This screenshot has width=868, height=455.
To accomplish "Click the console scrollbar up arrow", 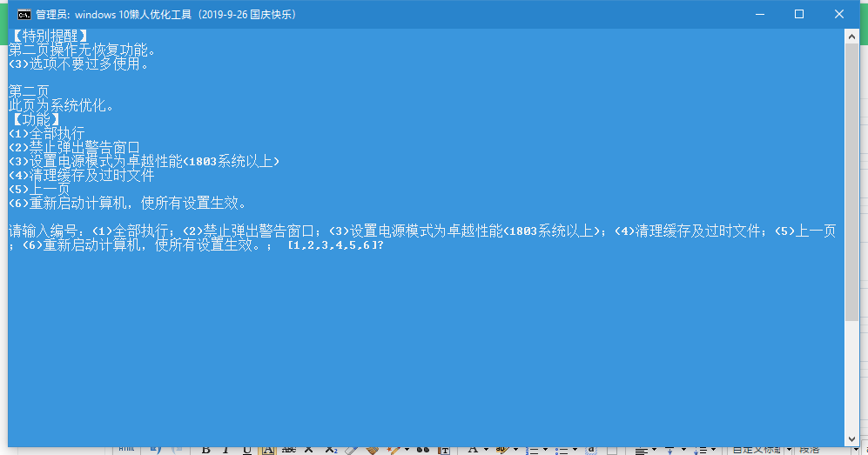I will point(851,36).
